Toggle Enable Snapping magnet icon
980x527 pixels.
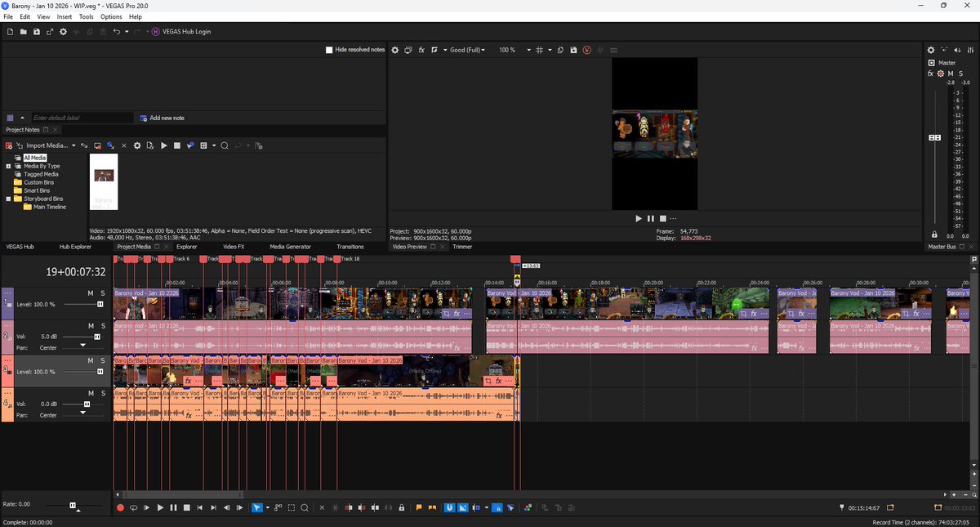450,507
